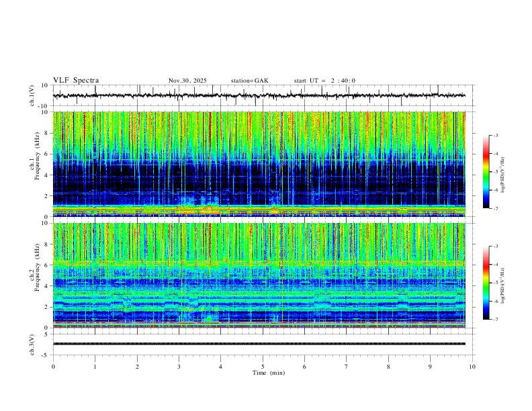Click the "1" tick on Time axis
This screenshot has width=532, height=411.
pyautogui.click(x=95, y=367)
